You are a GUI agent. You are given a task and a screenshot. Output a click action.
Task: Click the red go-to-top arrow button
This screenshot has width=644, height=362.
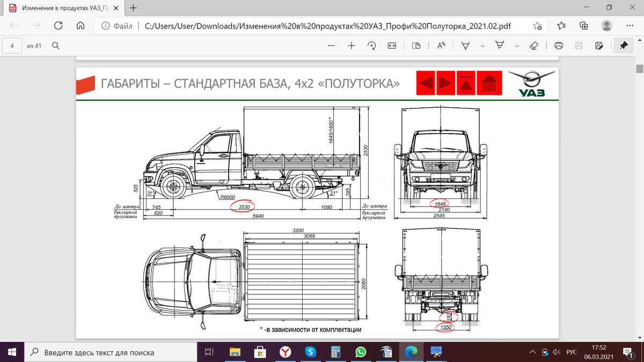click(x=466, y=83)
